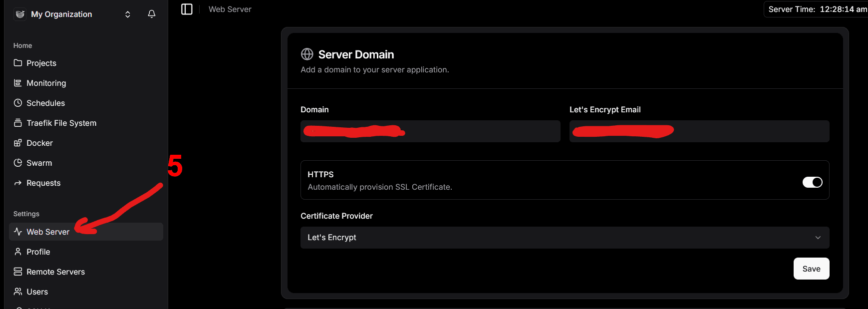This screenshot has height=309, width=868.
Task: Open the Certificate Provider dropdown
Action: click(x=564, y=238)
